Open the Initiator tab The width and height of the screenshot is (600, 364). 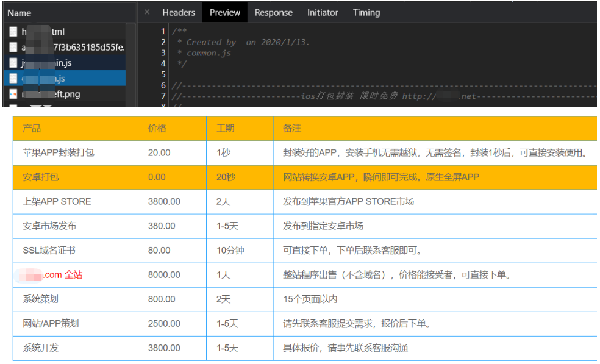[x=323, y=13]
